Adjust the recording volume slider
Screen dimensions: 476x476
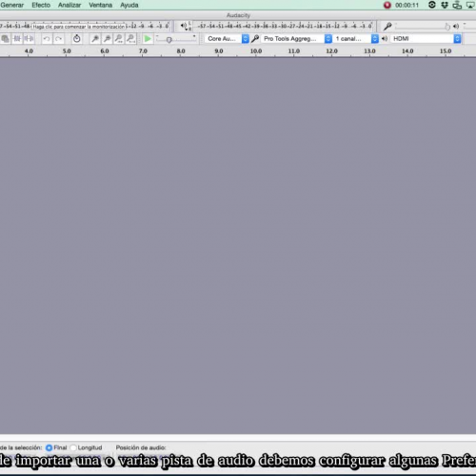423,27
